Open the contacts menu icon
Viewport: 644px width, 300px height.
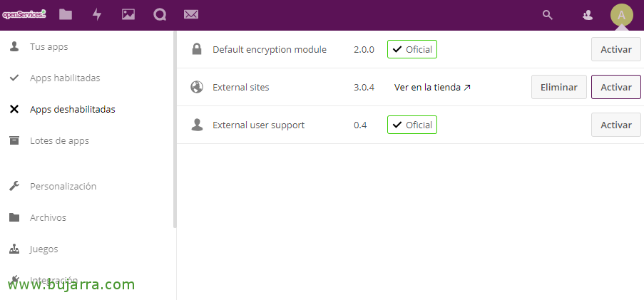588,15
